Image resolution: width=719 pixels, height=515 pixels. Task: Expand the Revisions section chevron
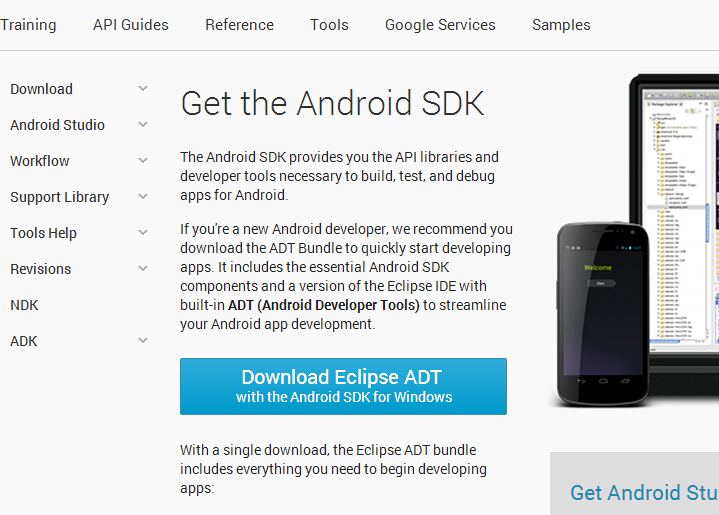point(143,268)
